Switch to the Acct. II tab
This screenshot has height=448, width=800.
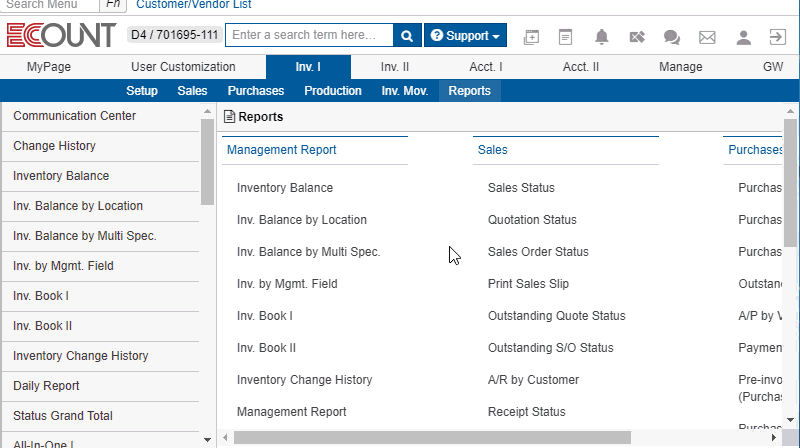coord(581,67)
